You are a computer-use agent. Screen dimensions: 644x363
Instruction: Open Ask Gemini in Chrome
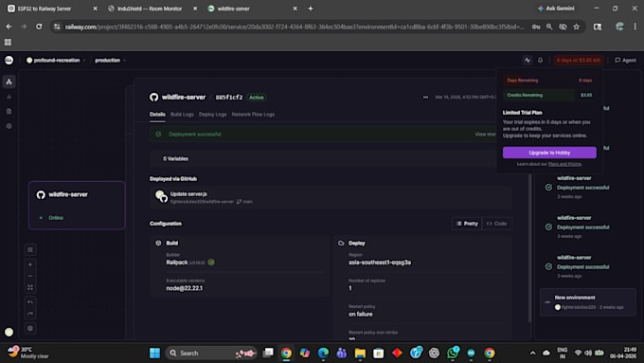[556, 9]
